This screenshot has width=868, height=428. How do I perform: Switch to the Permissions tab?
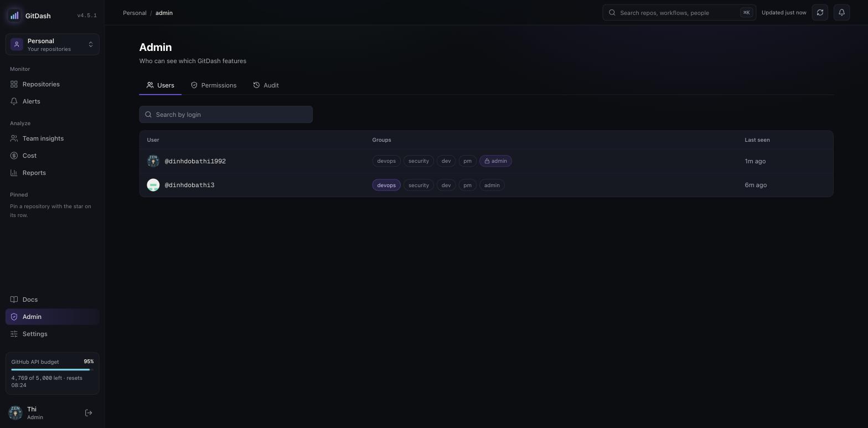point(214,85)
